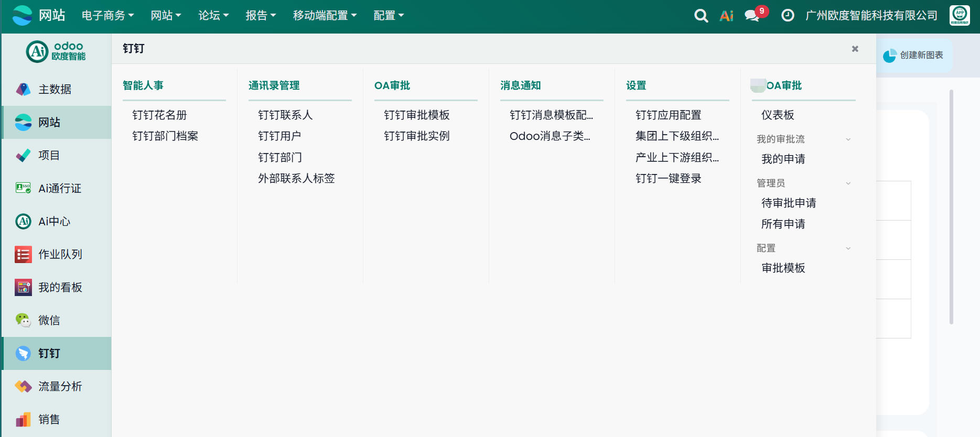This screenshot has height=437, width=980.
Task: Click the 消息通知 section heading
Action: (x=521, y=85)
